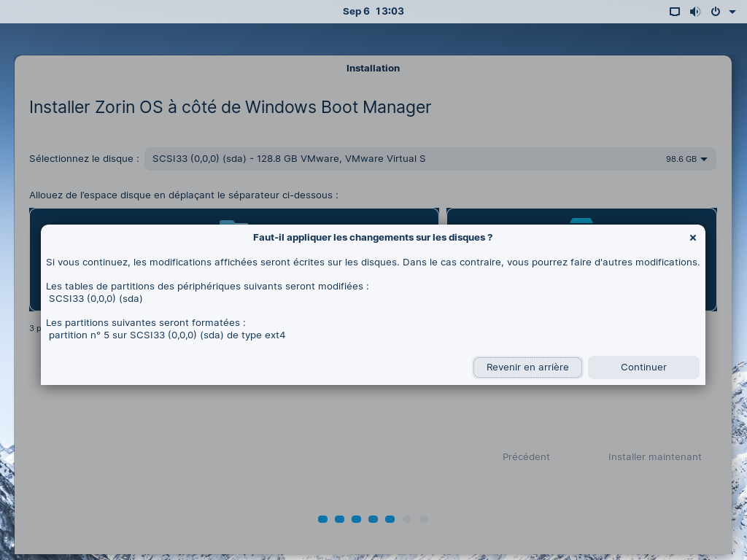Click the icon in the right partition panel
This screenshot has width=747, height=560.
point(581,219)
